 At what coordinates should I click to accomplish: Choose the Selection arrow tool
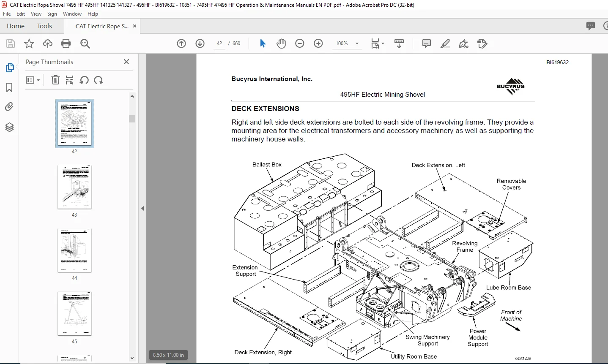263,43
